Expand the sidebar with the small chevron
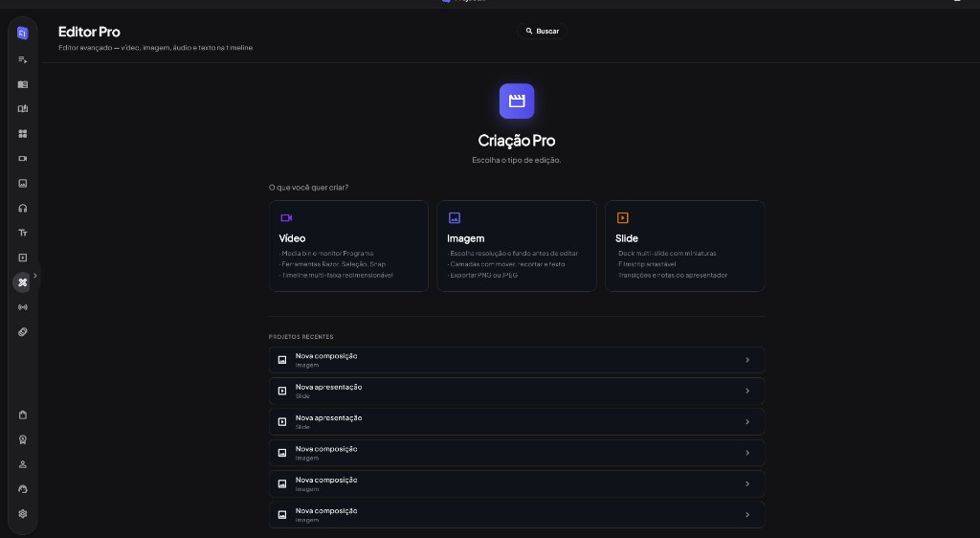Screen dimensions: 980x538 35,276
